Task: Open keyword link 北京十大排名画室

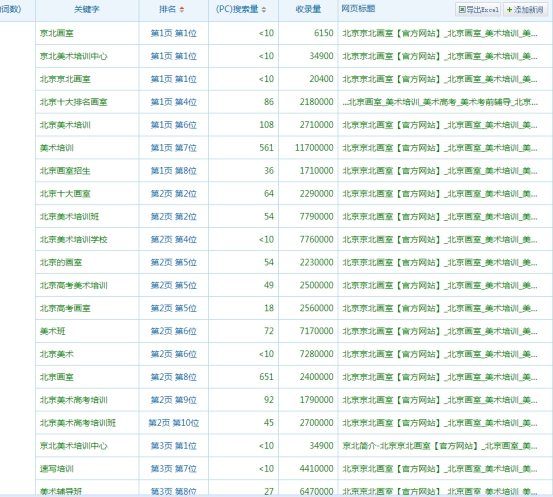Action: point(73,102)
